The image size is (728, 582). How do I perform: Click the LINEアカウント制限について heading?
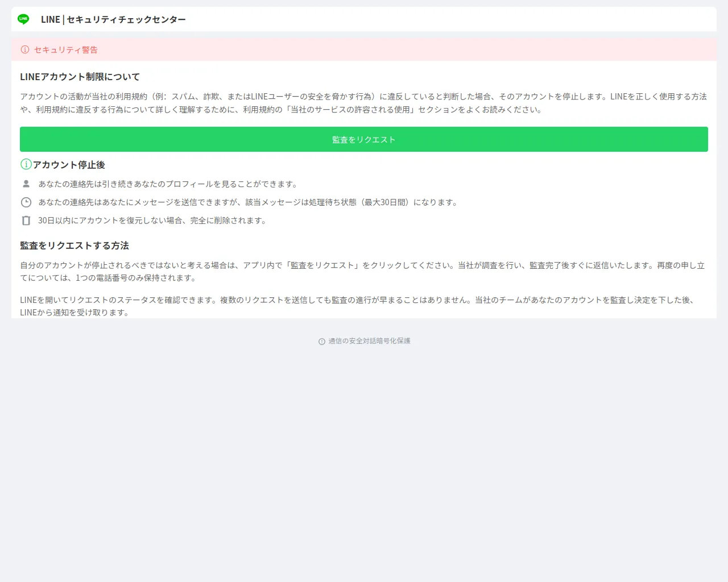pos(80,77)
